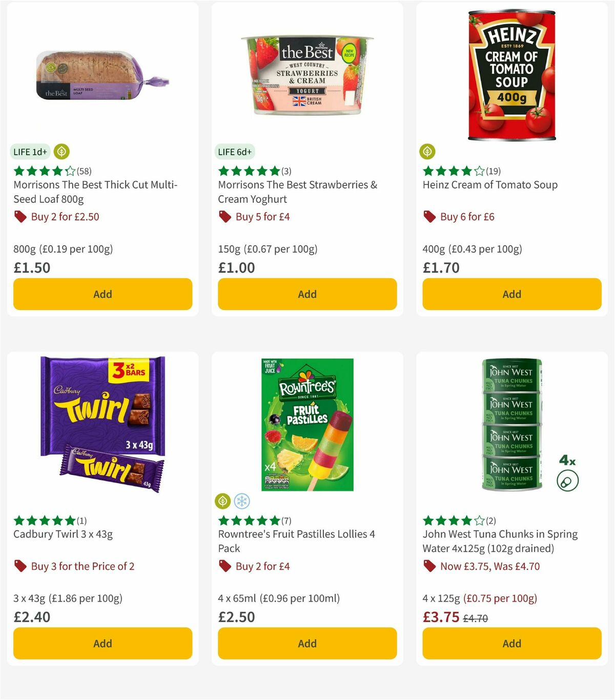
Task: Click the vegetarian leaf icon on the multi-seed loaf
Action: click(61, 152)
